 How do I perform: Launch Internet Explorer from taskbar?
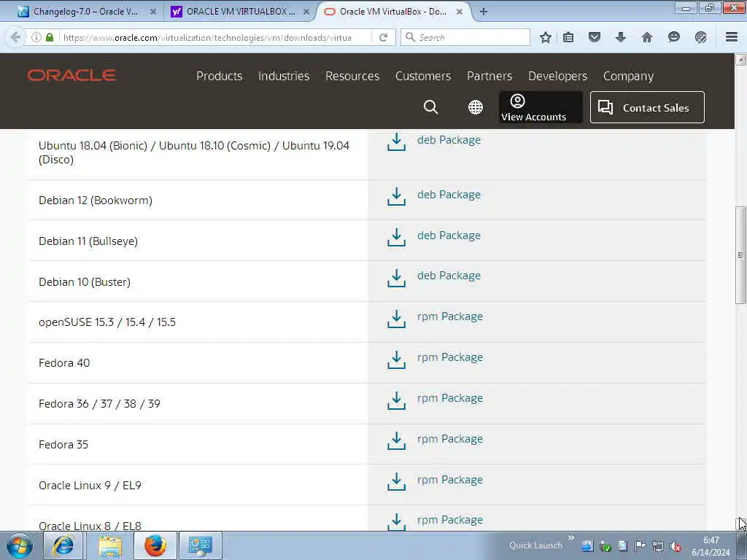pos(63,545)
